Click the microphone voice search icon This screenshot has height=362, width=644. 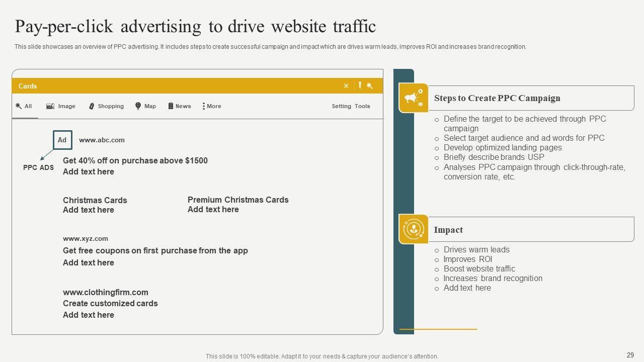tap(360, 86)
